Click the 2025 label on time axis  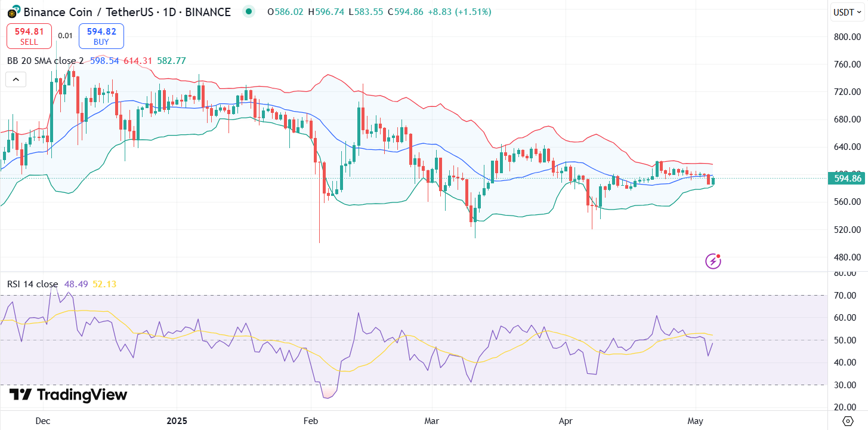(177, 421)
